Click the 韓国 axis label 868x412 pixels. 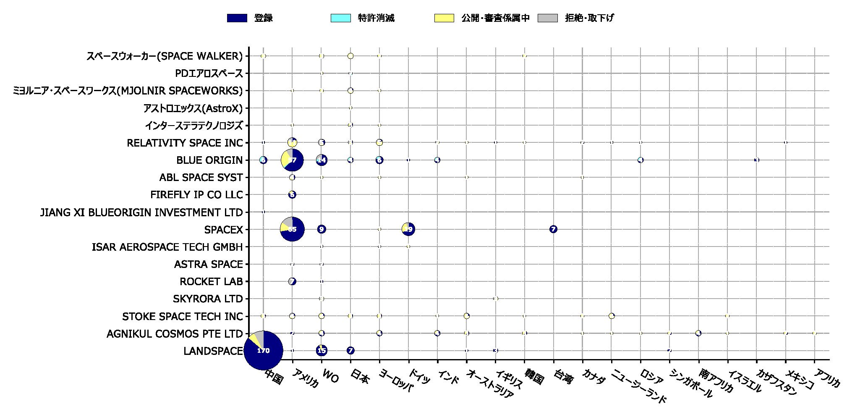pyautogui.click(x=534, y=377)
